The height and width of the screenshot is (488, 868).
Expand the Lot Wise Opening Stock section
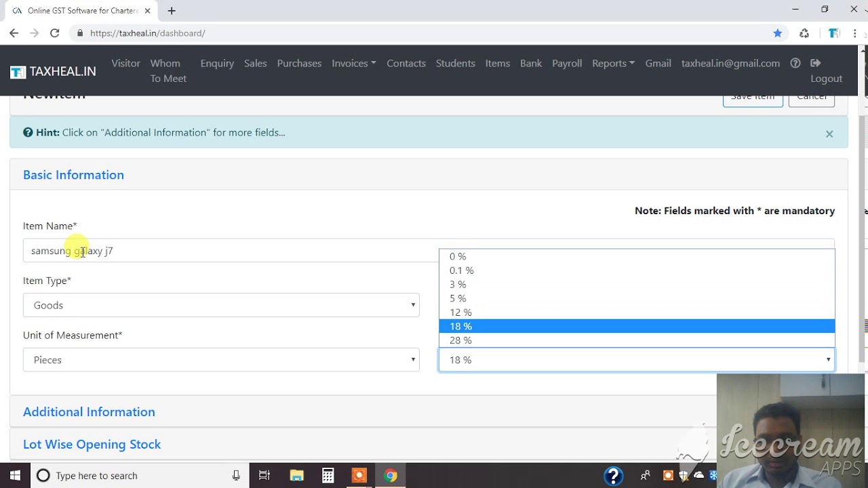(x=92, y=445)
